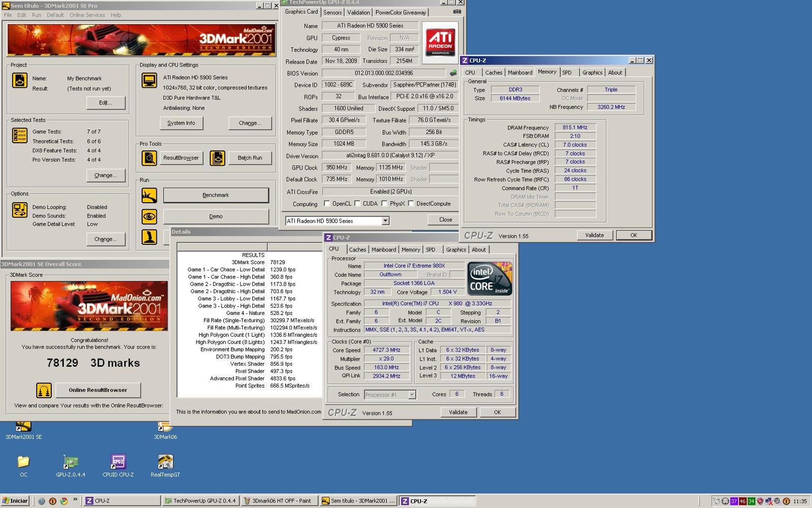The image size is (812, 508).
Task: Expand hidden quick launch chevron in taskbar
Action: click(x=75, y=500)
